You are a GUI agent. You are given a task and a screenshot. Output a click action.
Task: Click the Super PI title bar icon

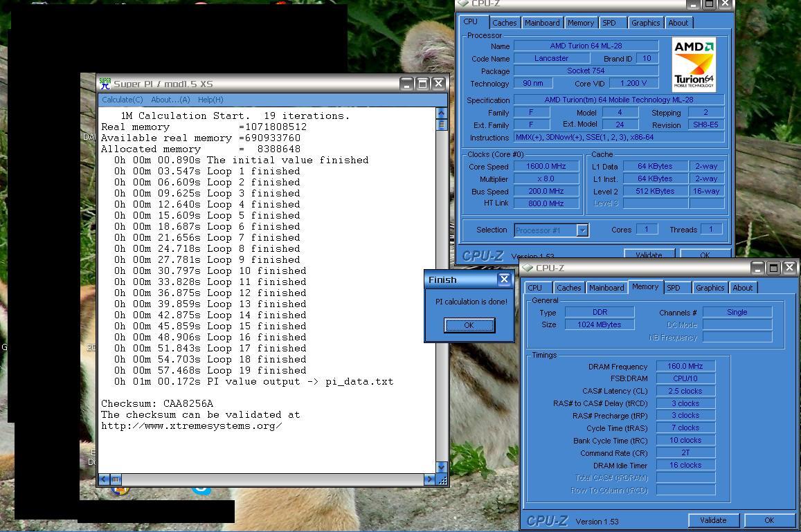tap(105, 84)
